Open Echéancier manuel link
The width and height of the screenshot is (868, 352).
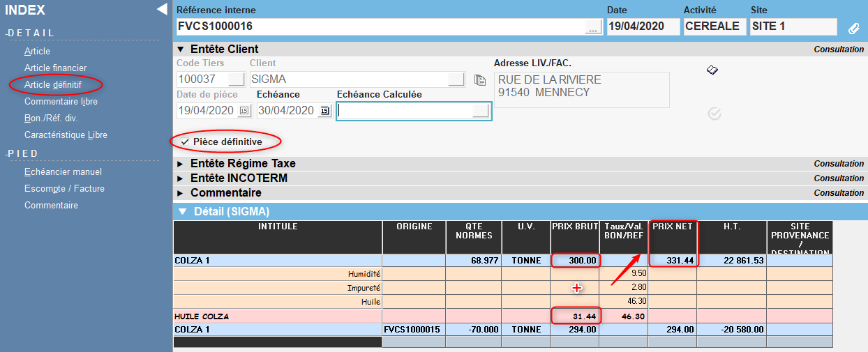click(x=63, y=171)
